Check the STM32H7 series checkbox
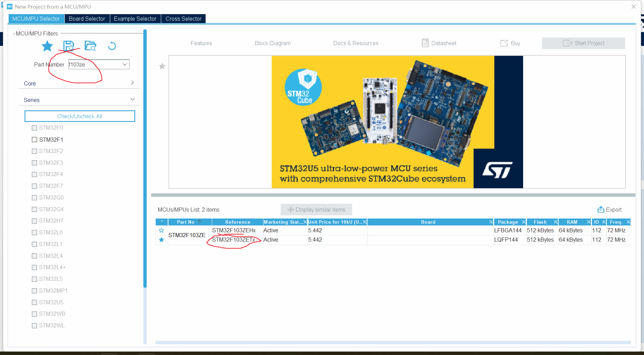 click(x=34, y=221)
